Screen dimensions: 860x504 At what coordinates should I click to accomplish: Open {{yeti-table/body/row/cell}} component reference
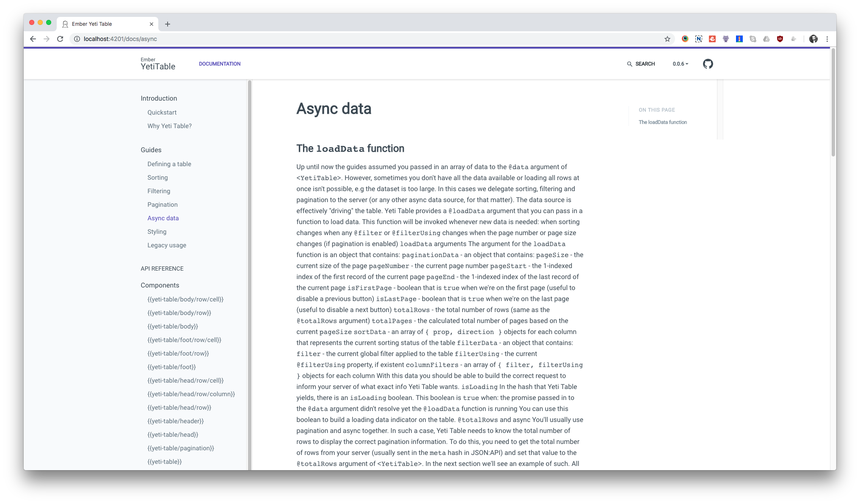point(185,299)
